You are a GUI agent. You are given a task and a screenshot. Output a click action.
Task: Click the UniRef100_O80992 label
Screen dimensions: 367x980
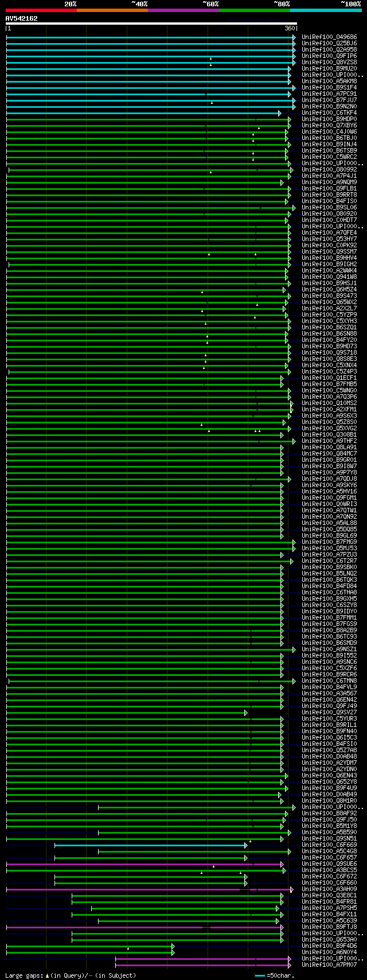(x=329, y=170)
